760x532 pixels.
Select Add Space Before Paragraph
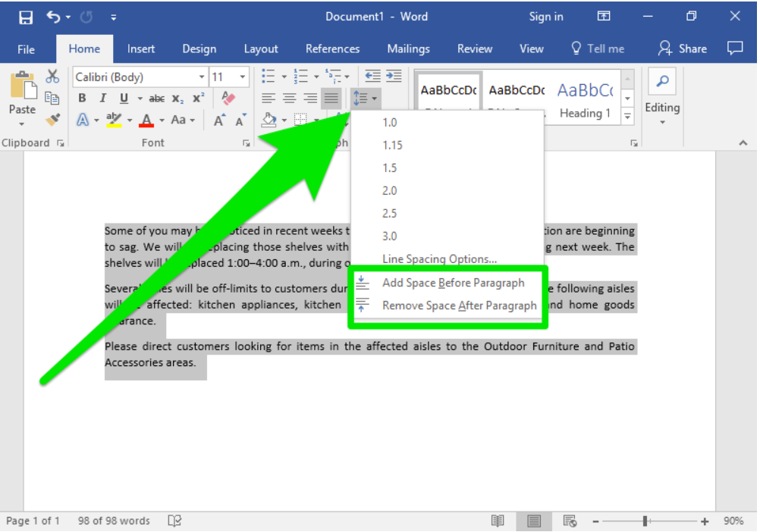[453, 283]
